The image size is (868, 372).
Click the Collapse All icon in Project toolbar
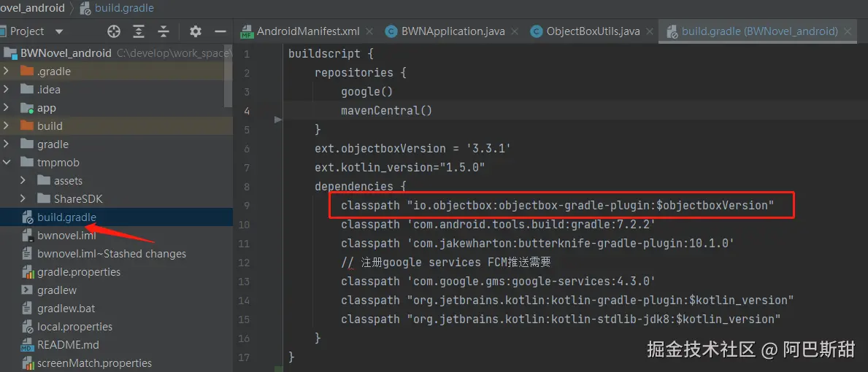pos(164,31)
